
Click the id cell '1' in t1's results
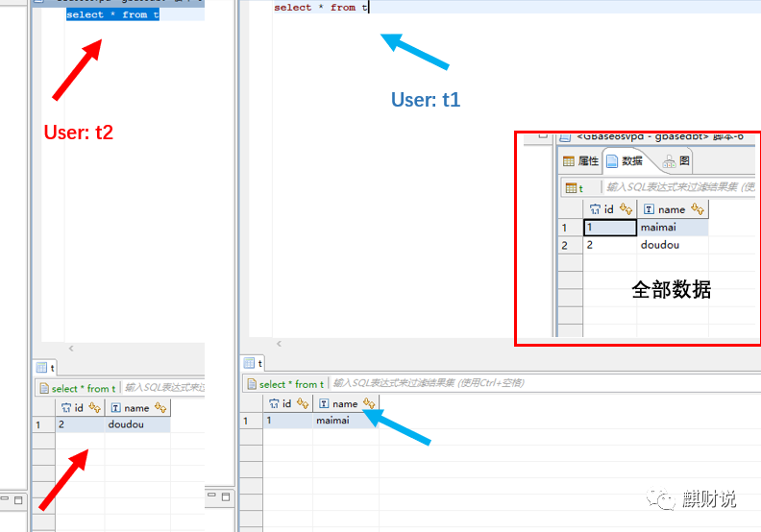coord(288,421)
